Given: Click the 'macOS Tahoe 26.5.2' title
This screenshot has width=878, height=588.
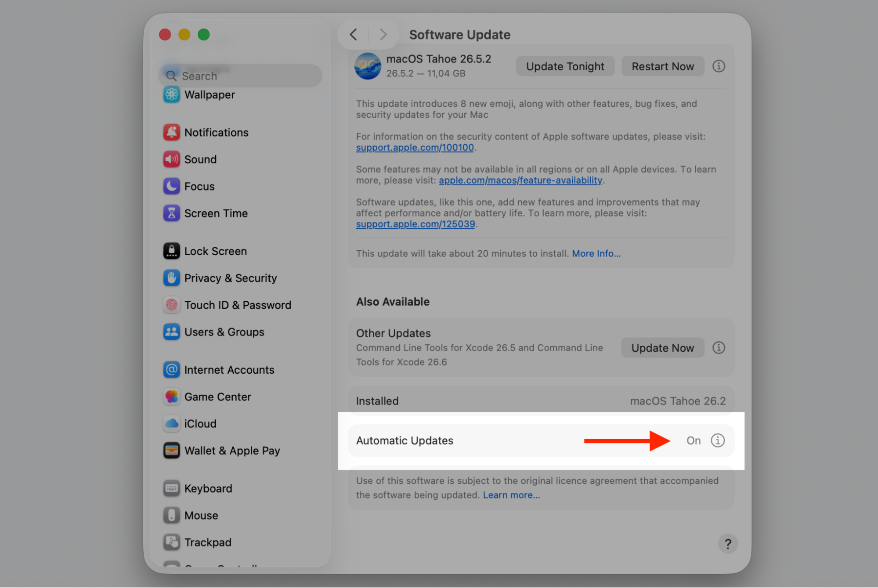Looking at the screenshot, I should [438, 59].
